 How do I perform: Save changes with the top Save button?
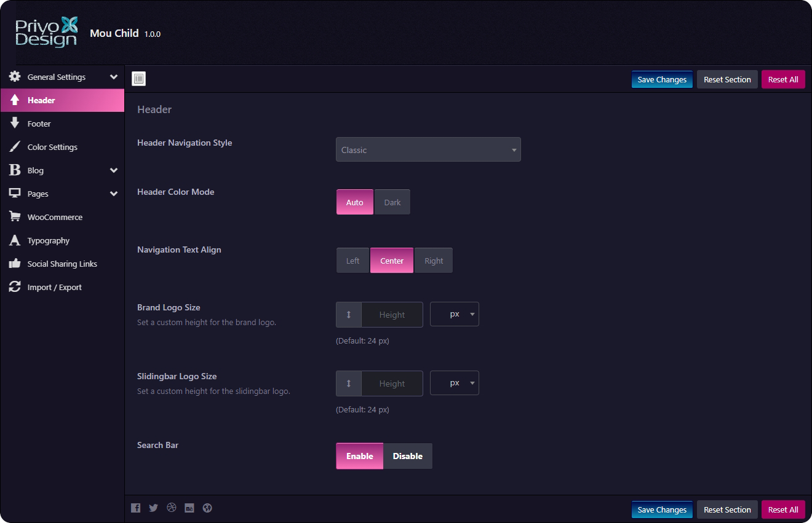point(662,79)
